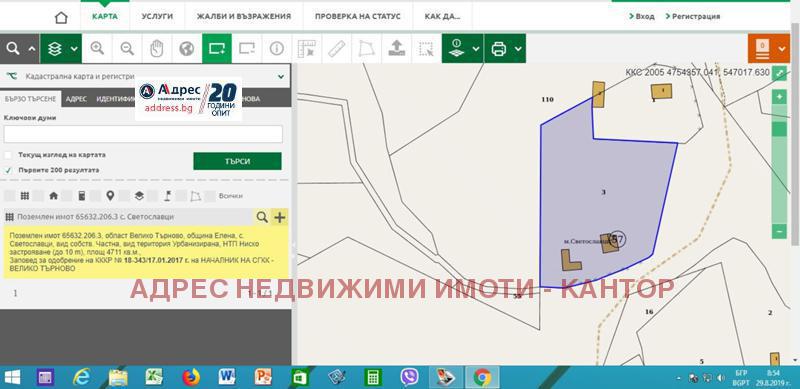Screen dimensions: 800x389
Task: Click the ruler-corner measure selection tool
Action: [307, 48]
